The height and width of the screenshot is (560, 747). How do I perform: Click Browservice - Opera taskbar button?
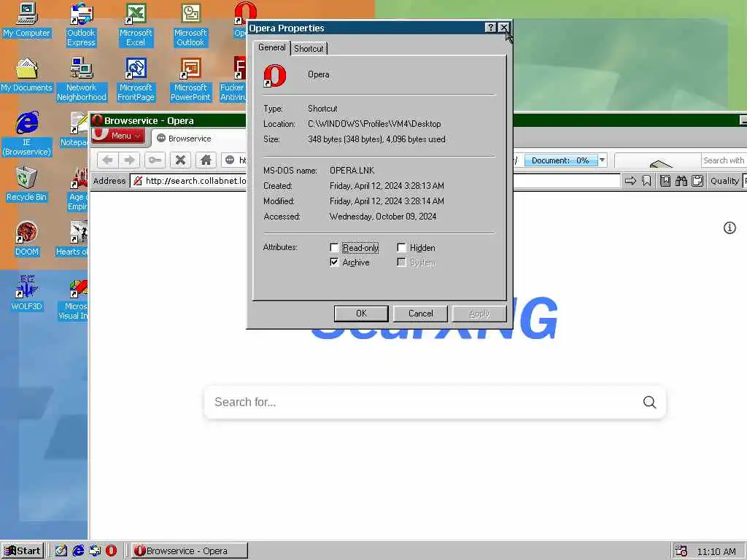[189, 551]
